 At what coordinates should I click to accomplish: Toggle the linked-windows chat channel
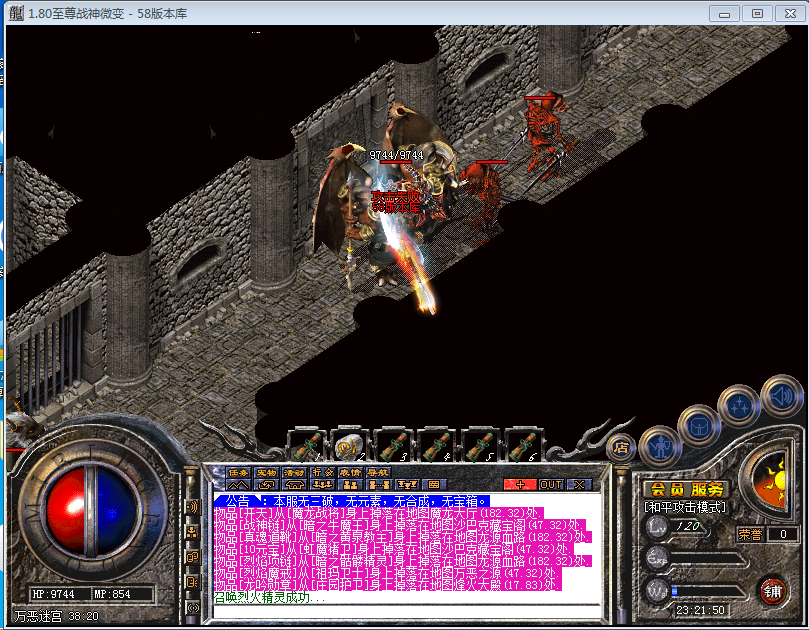[x=192, y=557]
